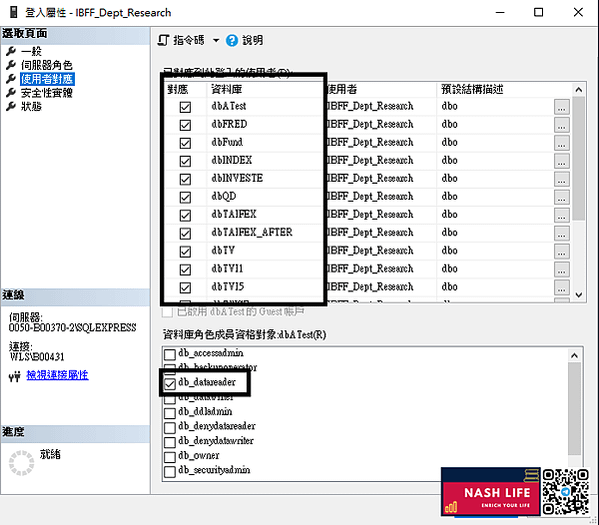
Task: Click wrench icon beside 狀態
Action: point(11,106)
